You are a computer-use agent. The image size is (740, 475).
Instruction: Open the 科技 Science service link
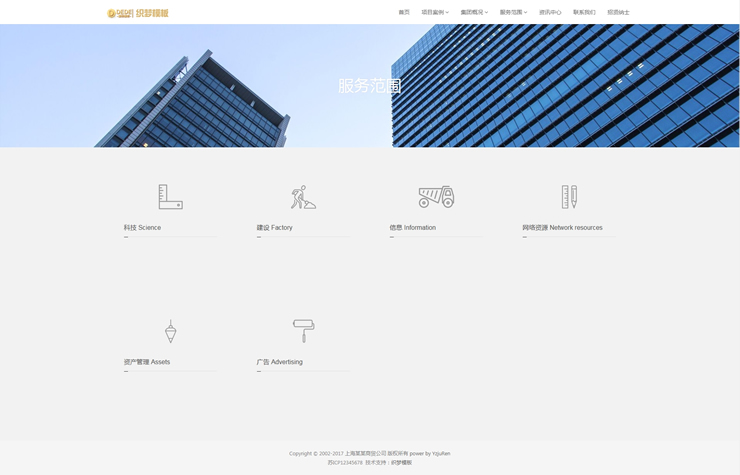click(142, 228)
